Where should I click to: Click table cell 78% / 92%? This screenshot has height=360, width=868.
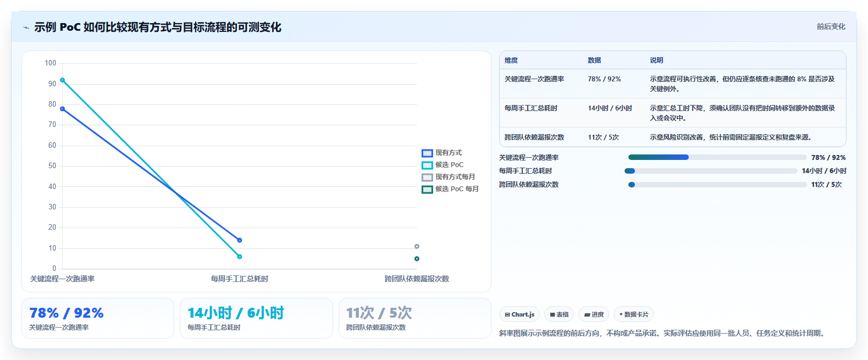(604, 79)
